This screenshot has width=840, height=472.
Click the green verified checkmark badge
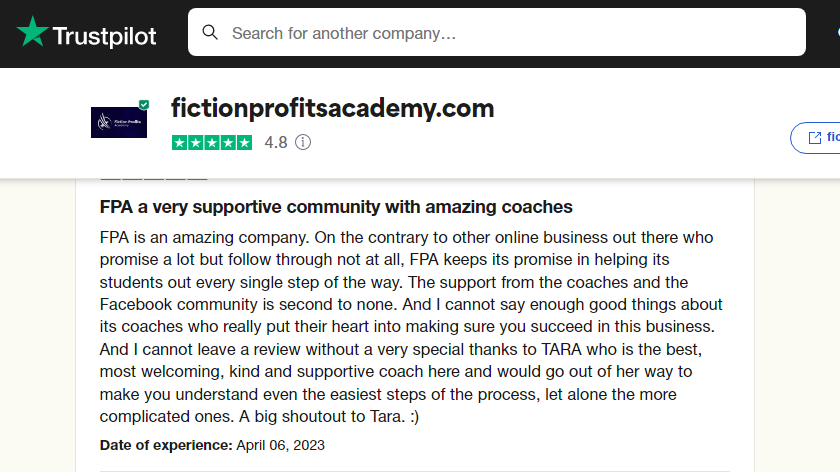click(x=144, y=104)
